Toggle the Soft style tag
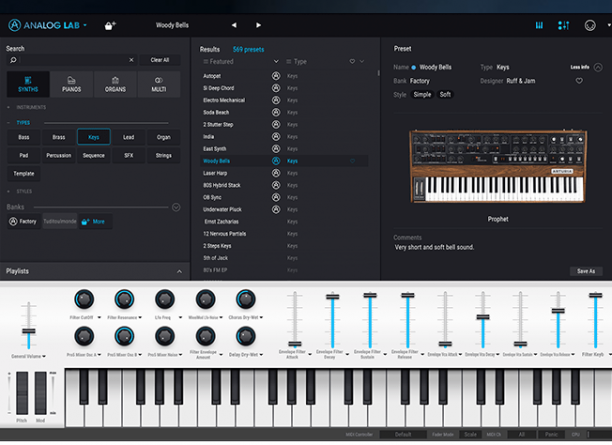 (x=445, y=94)
